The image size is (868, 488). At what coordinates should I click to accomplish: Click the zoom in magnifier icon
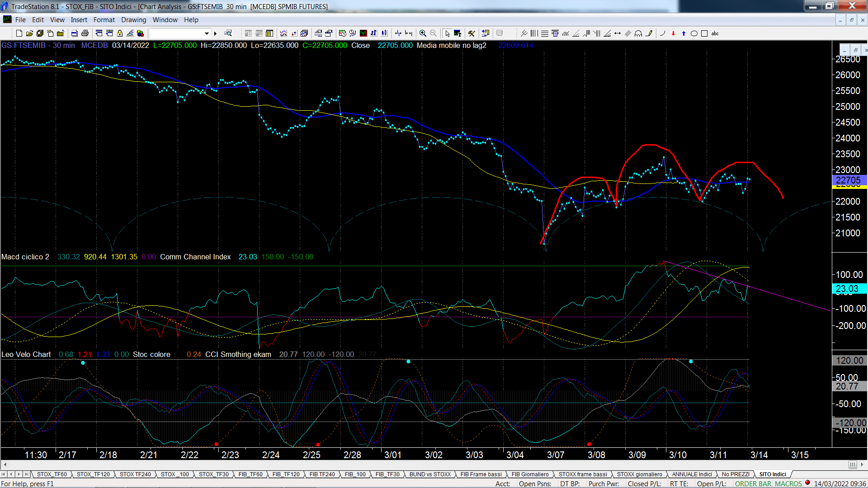[423, 33]
